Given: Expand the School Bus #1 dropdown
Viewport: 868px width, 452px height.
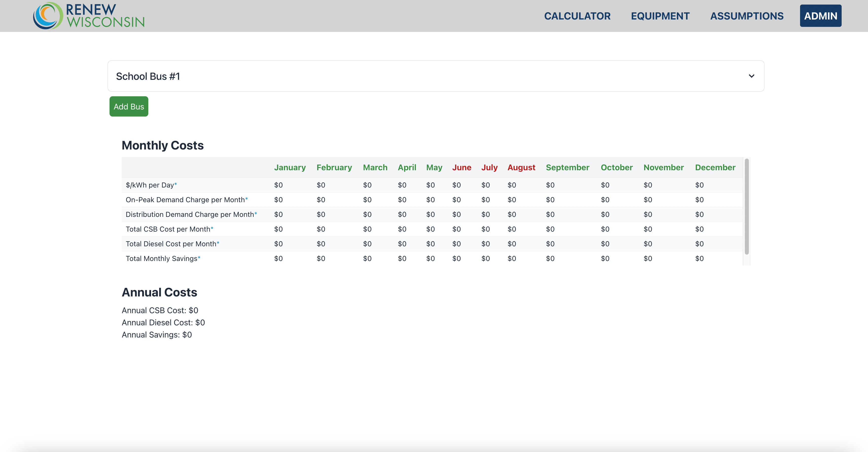Looking at the screenshot, I should 753,76.
